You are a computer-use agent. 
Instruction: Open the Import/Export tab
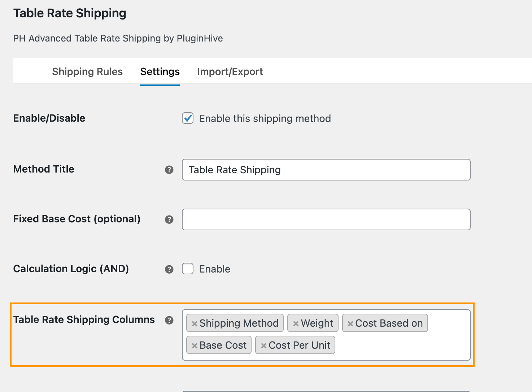(x=230, y=71)
